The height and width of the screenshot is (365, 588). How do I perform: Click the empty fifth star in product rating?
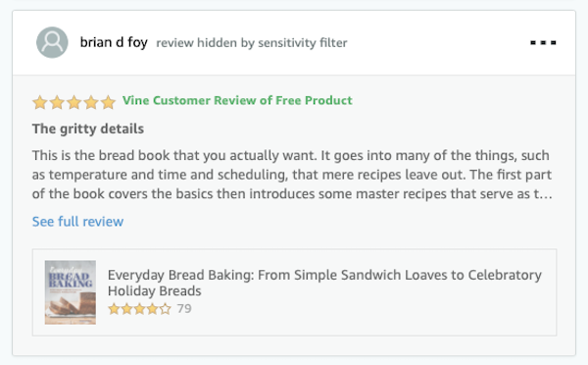166,309
